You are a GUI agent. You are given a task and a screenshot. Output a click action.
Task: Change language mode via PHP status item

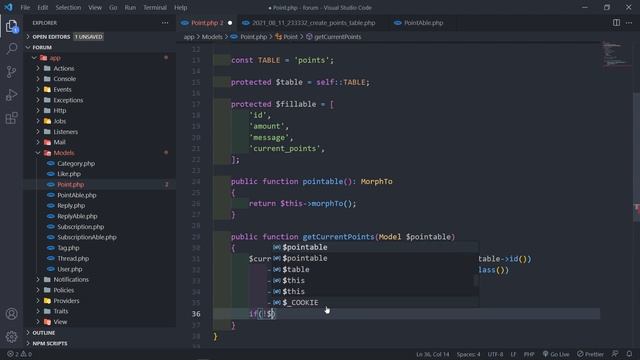[529, 354]
